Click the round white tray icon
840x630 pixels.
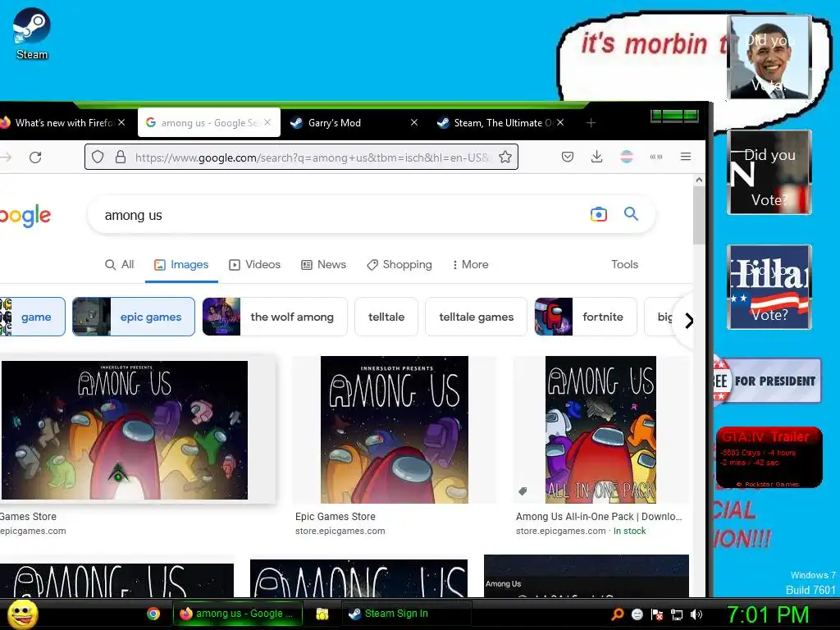coord(637,614)
